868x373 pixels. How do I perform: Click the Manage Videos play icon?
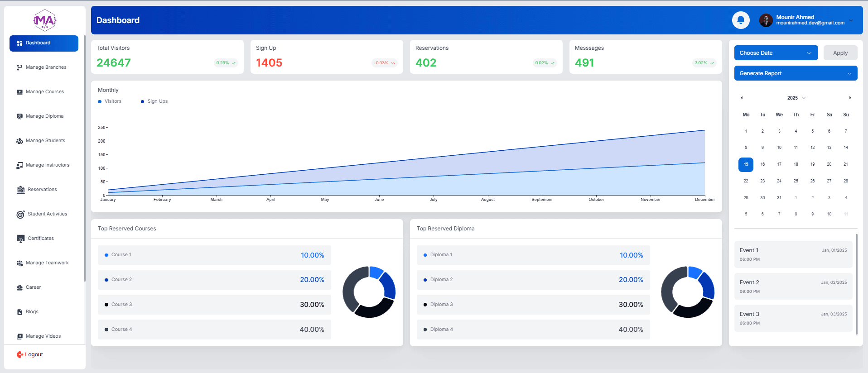click(19, 336)
